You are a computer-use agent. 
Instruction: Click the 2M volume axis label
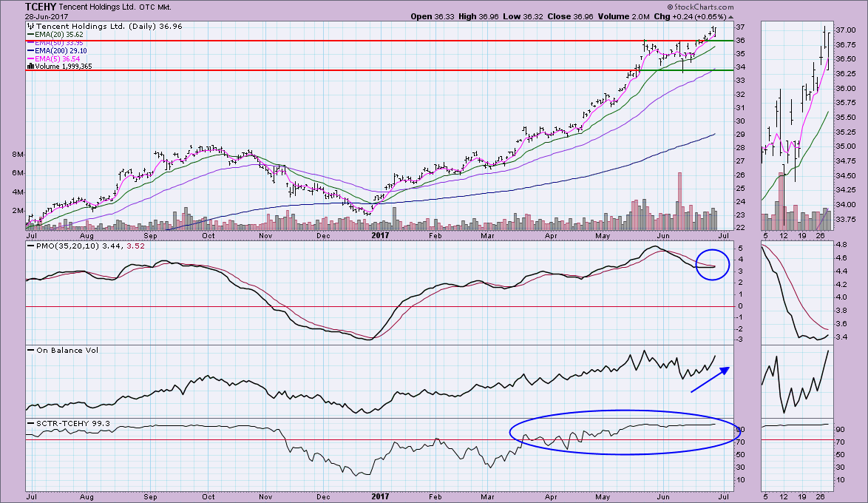click(18, 211)
